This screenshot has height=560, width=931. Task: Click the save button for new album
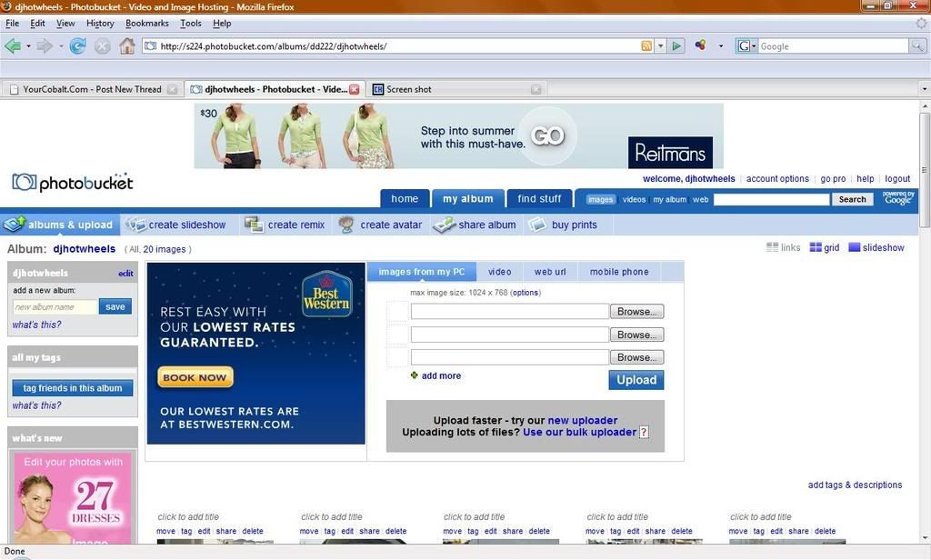[x=115, y=306]
